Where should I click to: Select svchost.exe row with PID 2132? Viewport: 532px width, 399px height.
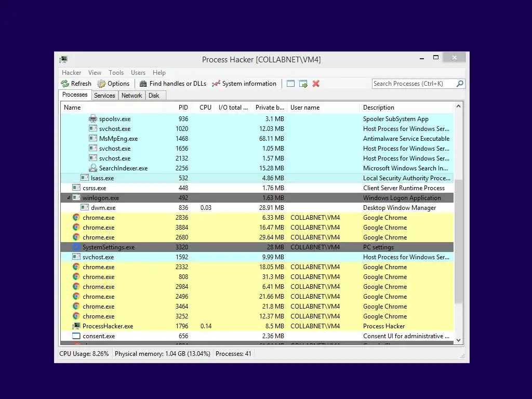pos(257,158)
